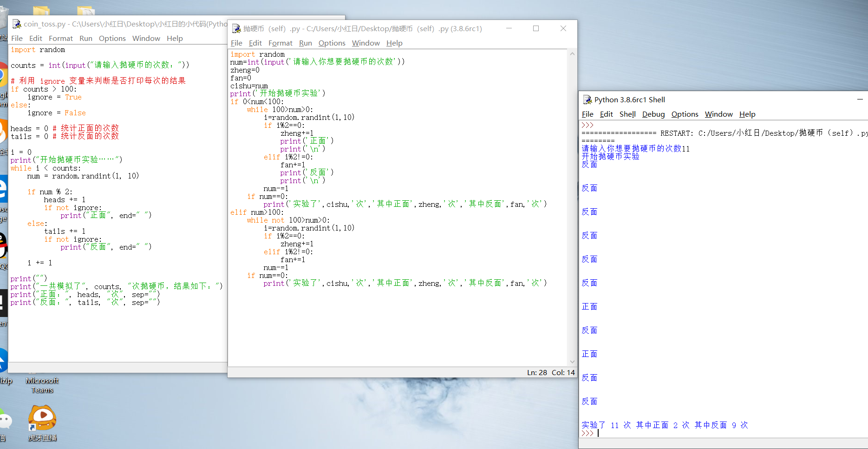The image size is (868, 449).
Task: Click 'while i < counts:' line in coin_toss.py
Action: point(46,168)
